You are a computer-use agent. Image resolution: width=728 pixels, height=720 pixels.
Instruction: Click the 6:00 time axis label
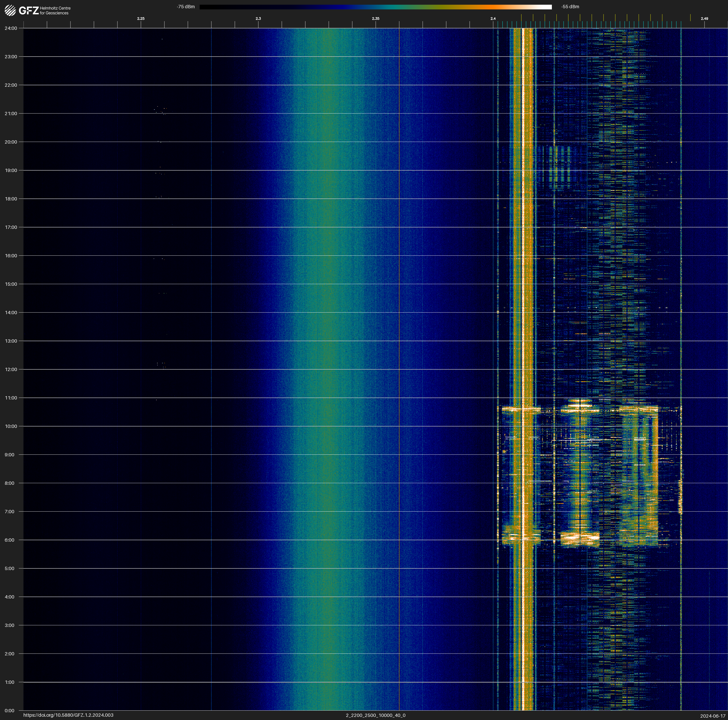9,540
